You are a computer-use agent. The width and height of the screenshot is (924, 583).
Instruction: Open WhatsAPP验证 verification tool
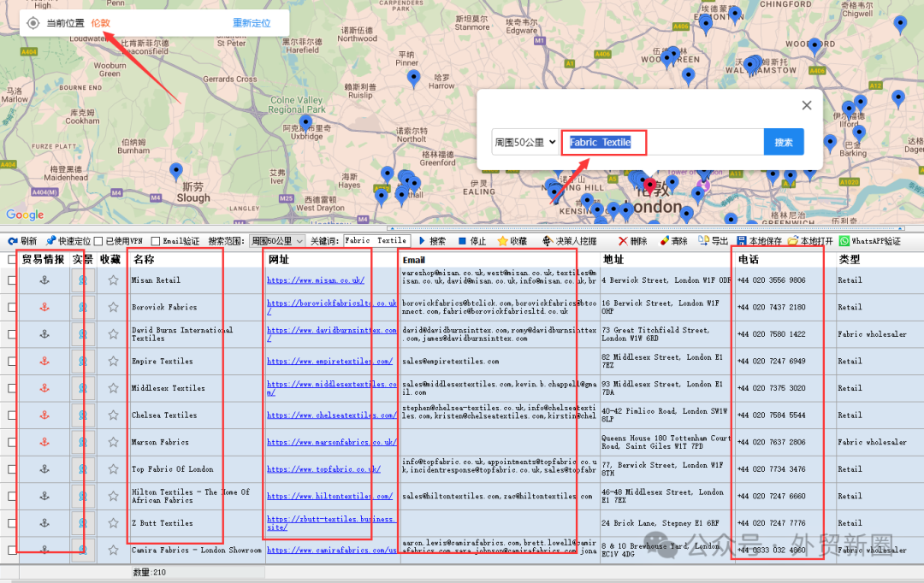click(x=844, y=241)
